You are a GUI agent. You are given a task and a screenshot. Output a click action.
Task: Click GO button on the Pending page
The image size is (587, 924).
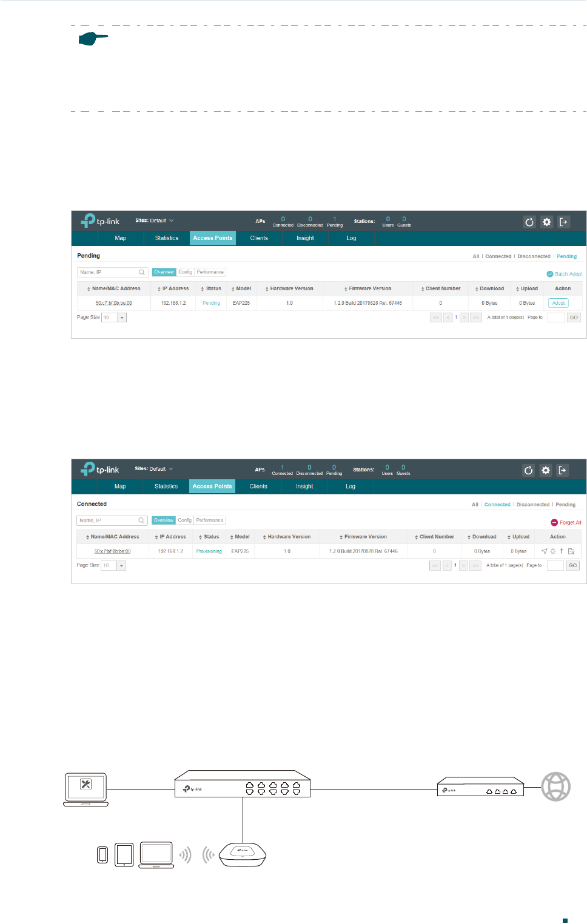(574, 317)
